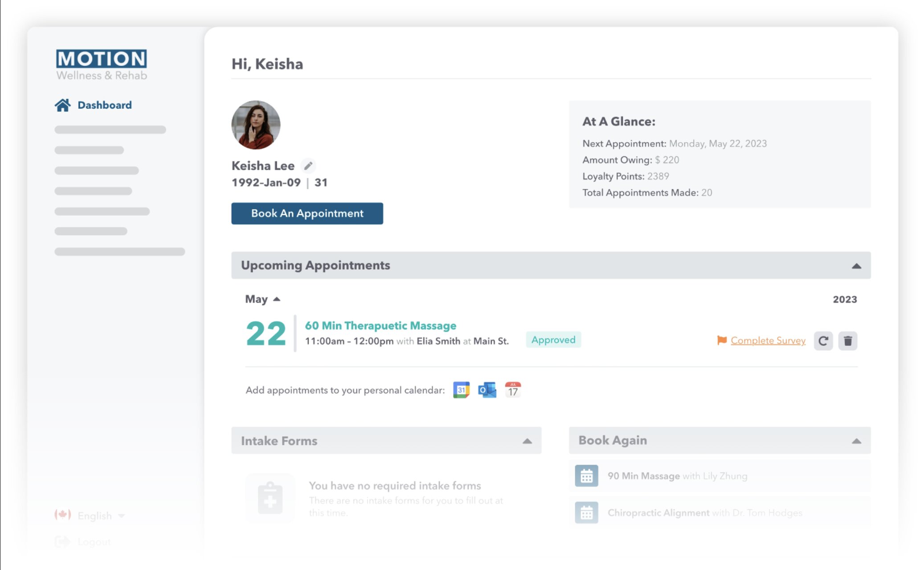Select Dashboard in the sidebar menu
The image size is (924, 570).
click(x=105, y=105)
